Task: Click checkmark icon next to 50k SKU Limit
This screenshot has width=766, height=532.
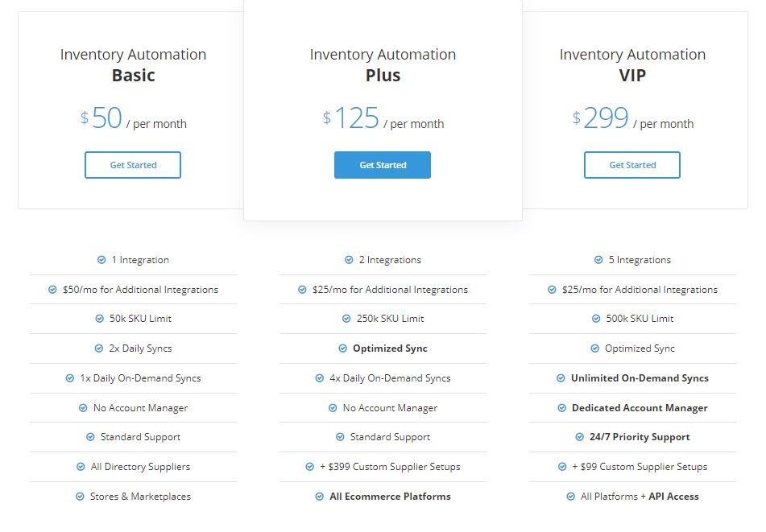Action: click(x=100, y=319)
